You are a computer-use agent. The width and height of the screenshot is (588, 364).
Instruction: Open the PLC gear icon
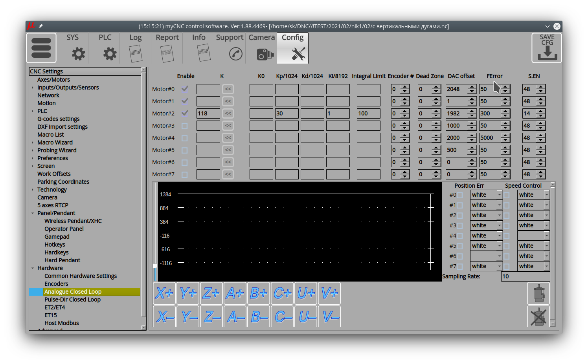110,54
